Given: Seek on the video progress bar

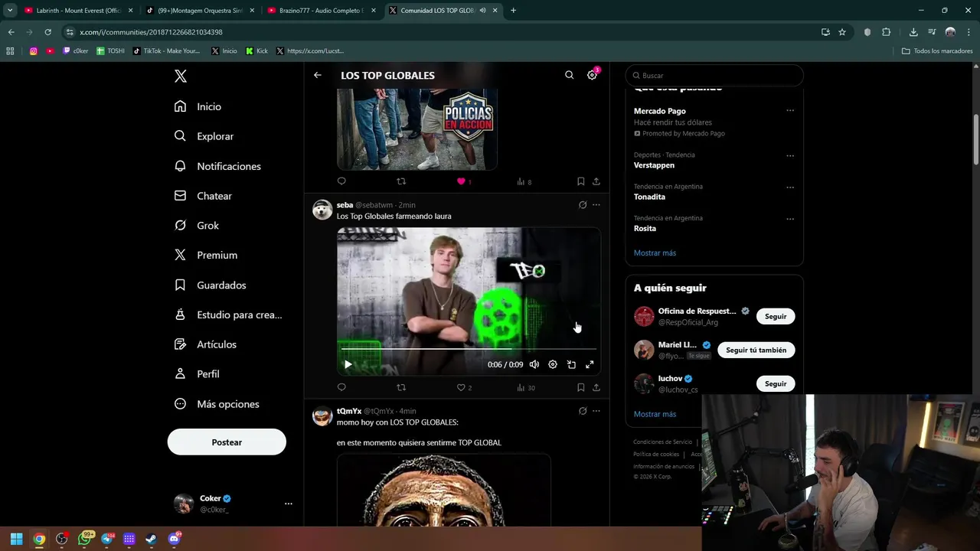Looking at the screenshot, I should click(x=469, y=349).
